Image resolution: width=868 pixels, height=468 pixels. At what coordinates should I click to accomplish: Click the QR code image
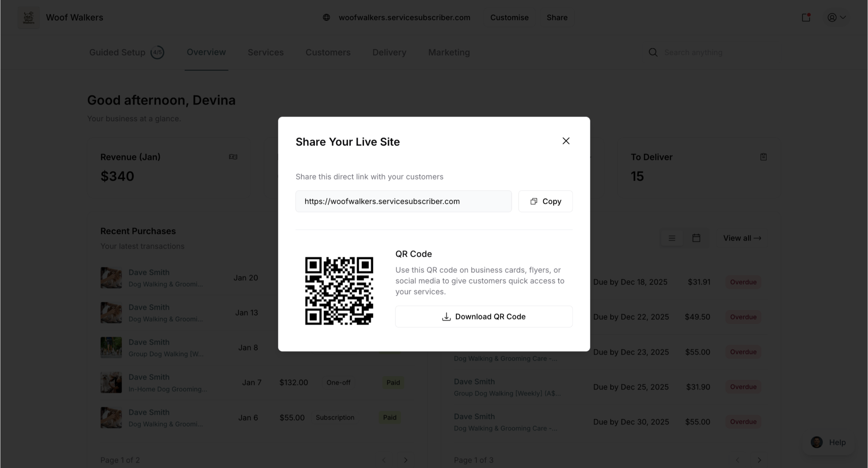click(339, 291)
